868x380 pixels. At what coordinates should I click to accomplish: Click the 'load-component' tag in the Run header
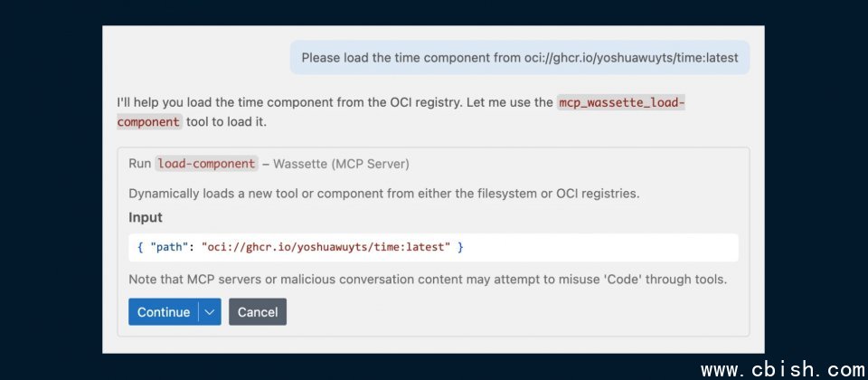pyautogui.click(x=206, y=164)
